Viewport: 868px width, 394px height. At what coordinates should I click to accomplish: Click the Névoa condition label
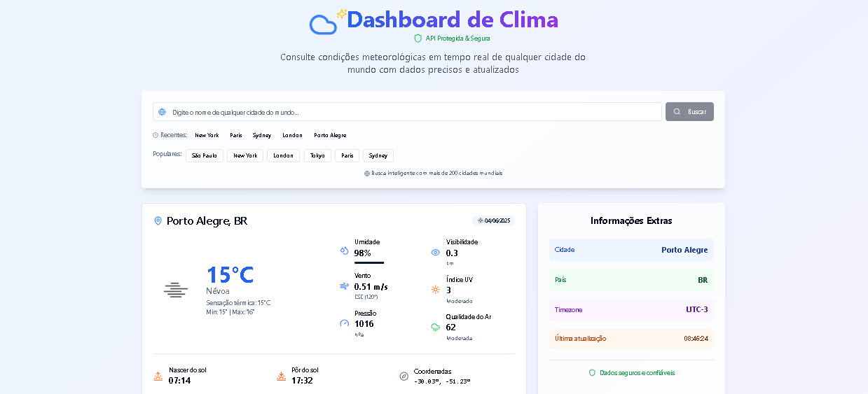[x=218, y=291]
